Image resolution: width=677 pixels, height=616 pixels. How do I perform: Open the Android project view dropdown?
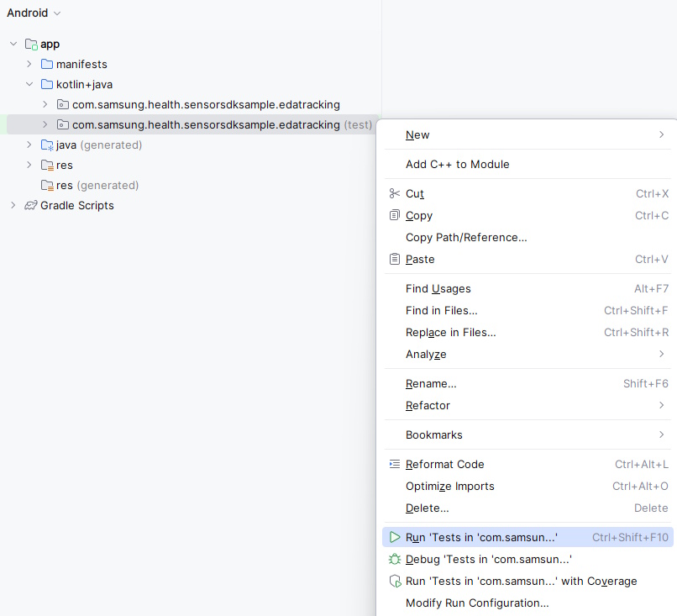34,13
